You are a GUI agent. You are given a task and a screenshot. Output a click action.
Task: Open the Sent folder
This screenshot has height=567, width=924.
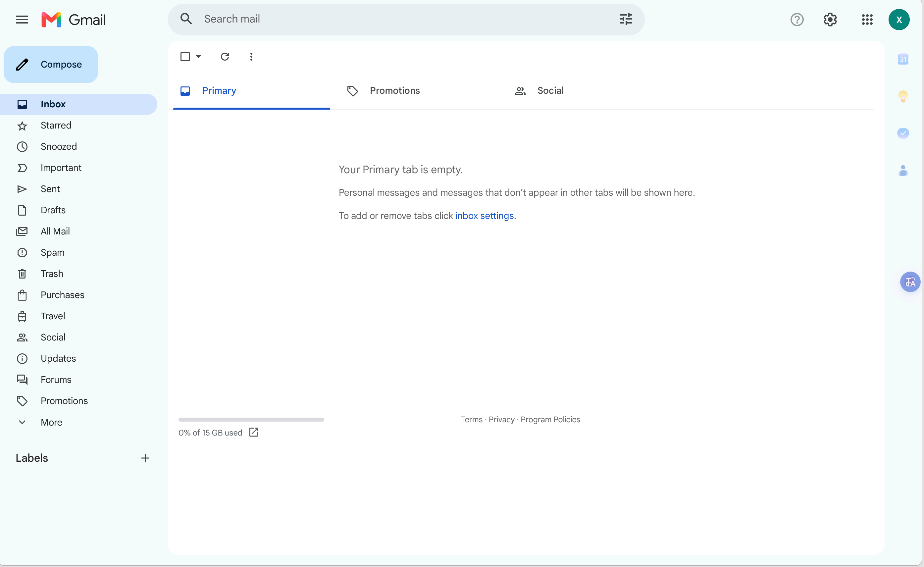coord(79,189)
